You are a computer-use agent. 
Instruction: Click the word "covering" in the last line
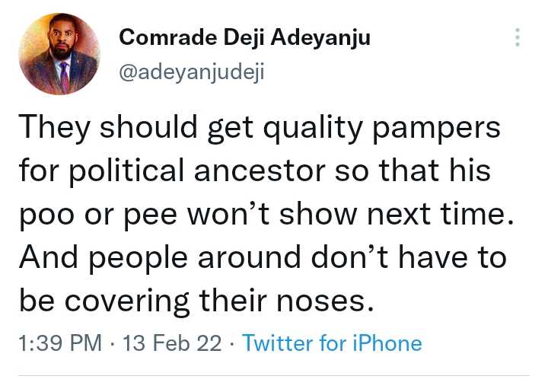(x=127, y=302)
